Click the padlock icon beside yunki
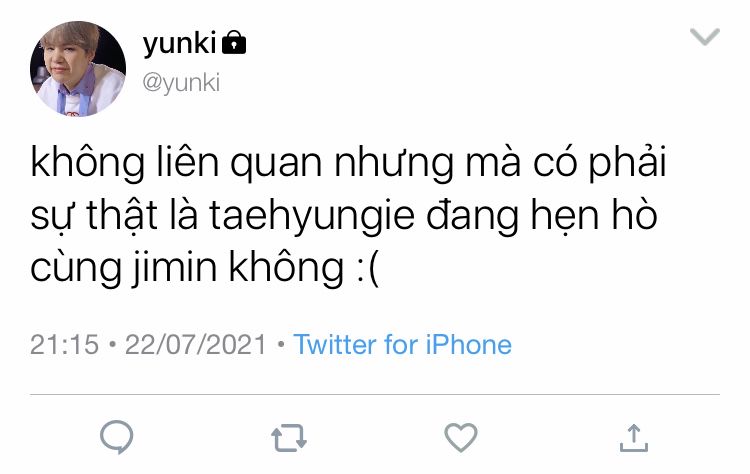 click(x=234, y=43)
